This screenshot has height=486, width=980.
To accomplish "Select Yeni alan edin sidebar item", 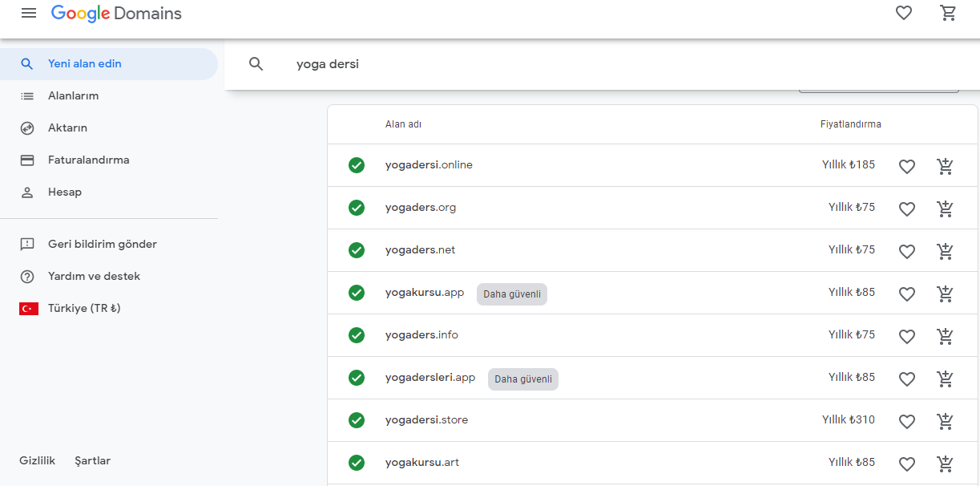I will [x=85, y=64].
